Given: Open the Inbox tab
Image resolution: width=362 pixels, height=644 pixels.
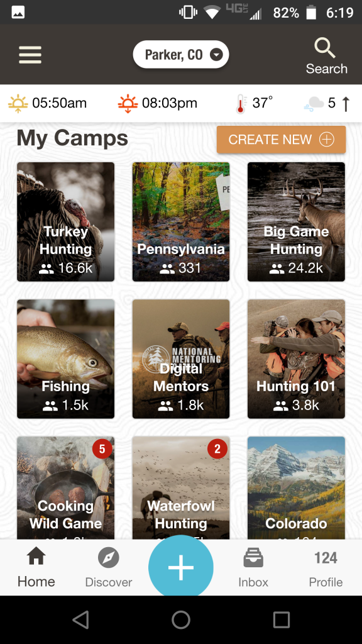Looking at the screenshot, I should [253, 568].
